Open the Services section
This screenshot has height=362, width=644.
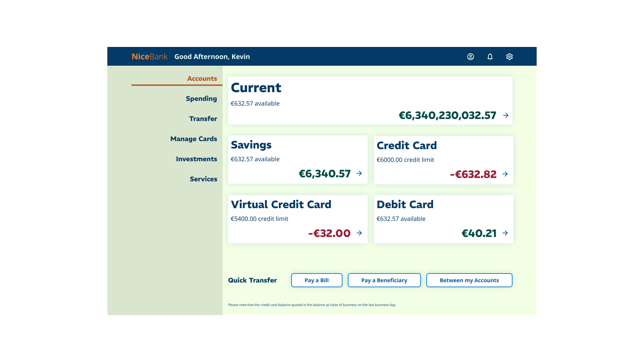204,179
